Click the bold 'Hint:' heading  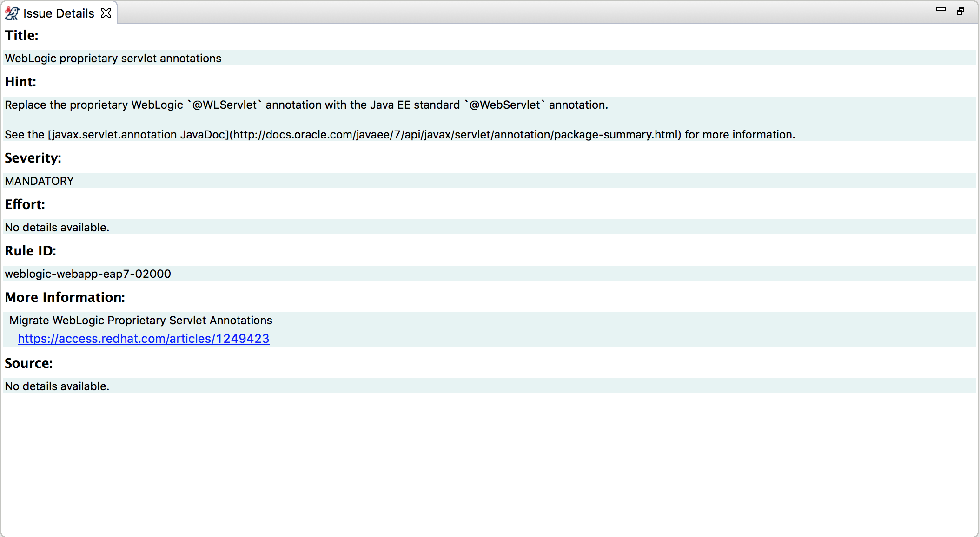20,82
